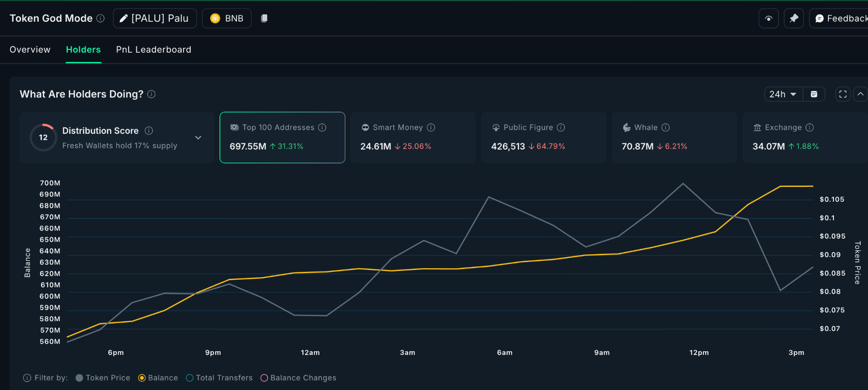Click info icon beside What Are Holders Doing
868x390 pixels.
151,94
